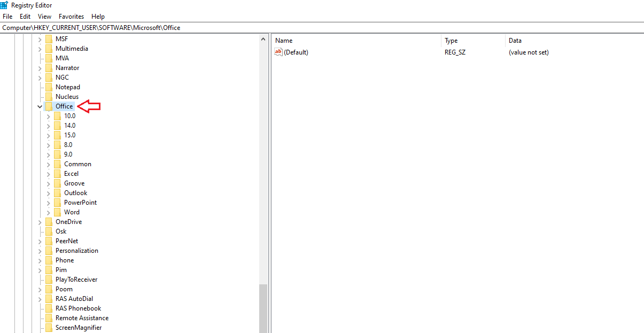Viewport: 644px width, 333px height.
Task: Click the Osk folder icon
Action: tap(49, 231)
